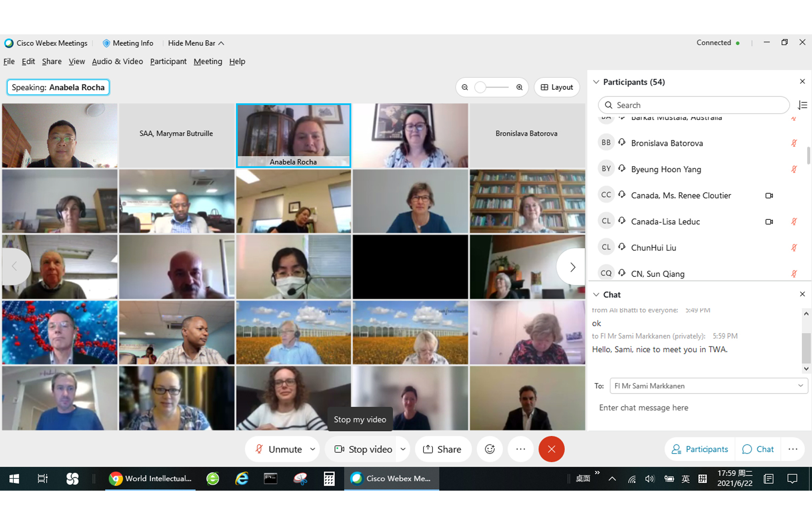Collapse the Participants panel header chevron
This screenshot has height=525, width=812.
pyautogui.click(x=596, y=82)
